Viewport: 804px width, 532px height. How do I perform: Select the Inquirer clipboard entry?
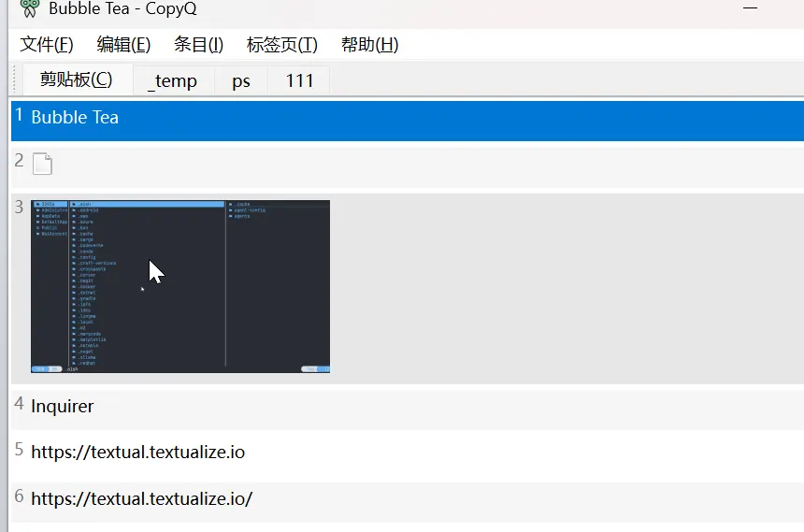[63, 407]
